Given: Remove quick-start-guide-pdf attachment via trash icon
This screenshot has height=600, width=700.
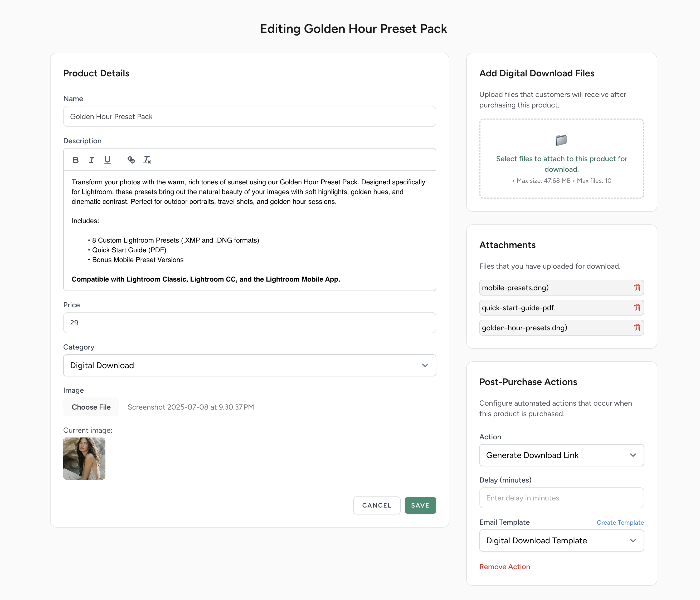Looking at the screenshot, I should coord(637,308).
